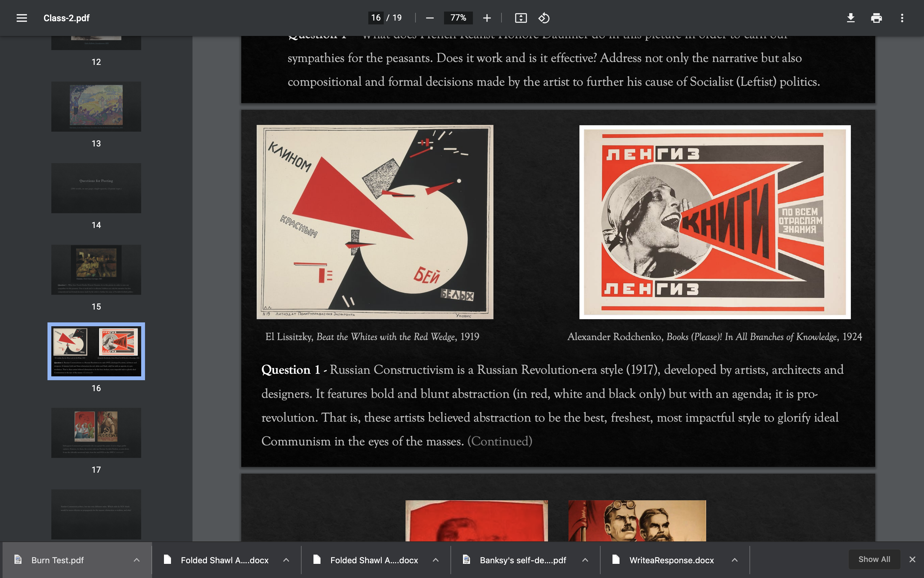Open the Burn Test.pdf download
This screenshot has width=924, height=578.
tap(57, 560)
